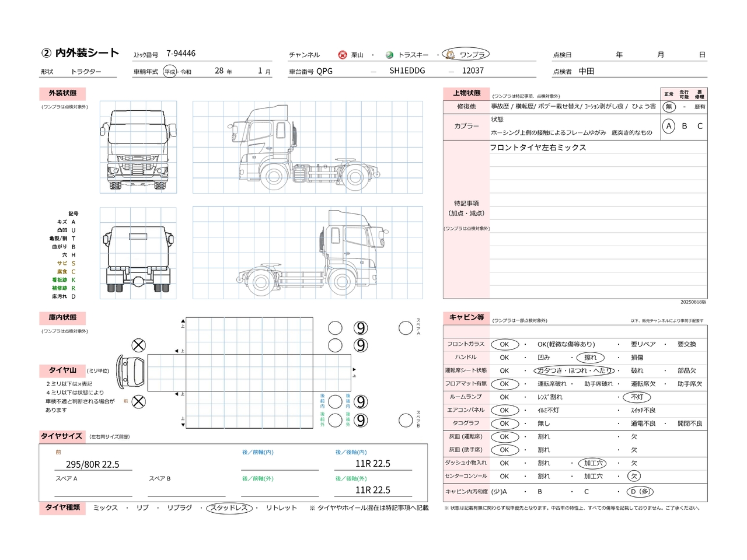Click the rear-view truck diagram
This screenshot has width=747, height=560.
tap(138, 254)
